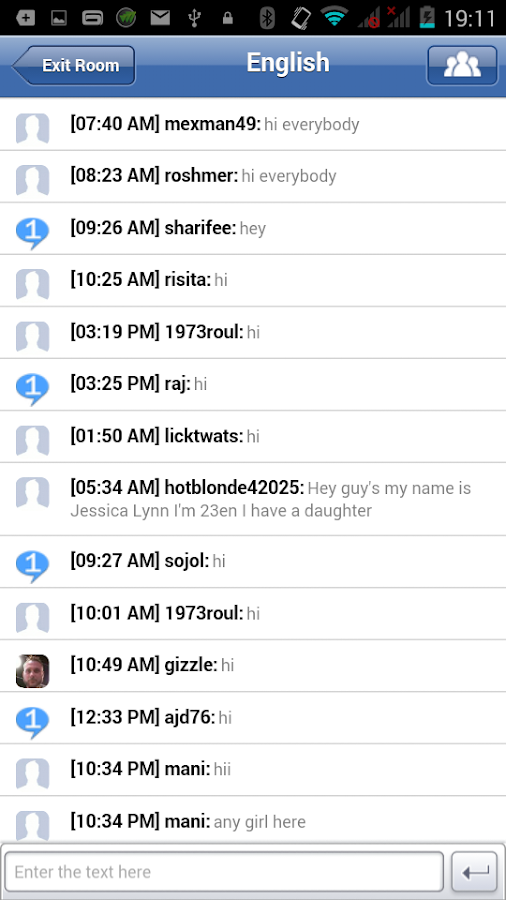Select the 03:19 PM 1973roul message
Screen dimensions: 506x900
(253, 332)
